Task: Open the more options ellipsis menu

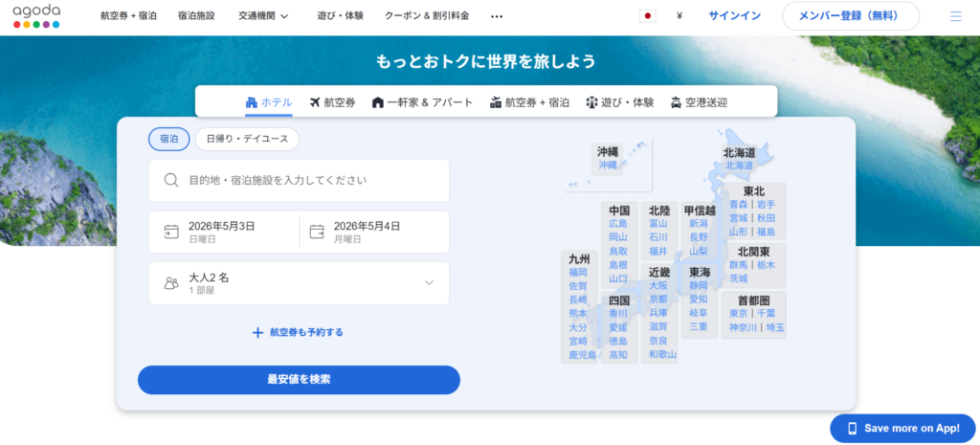Action: (497, 16)
